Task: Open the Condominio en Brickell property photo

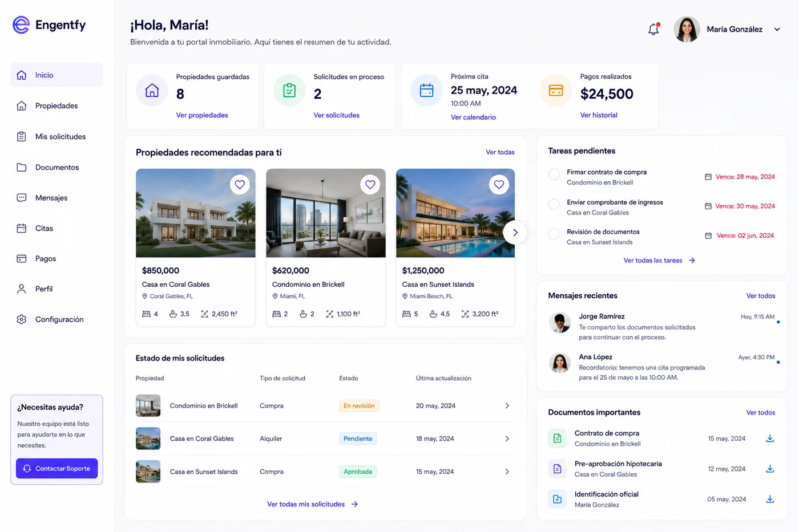Action: pyautogui.click(x=326, y=213)
